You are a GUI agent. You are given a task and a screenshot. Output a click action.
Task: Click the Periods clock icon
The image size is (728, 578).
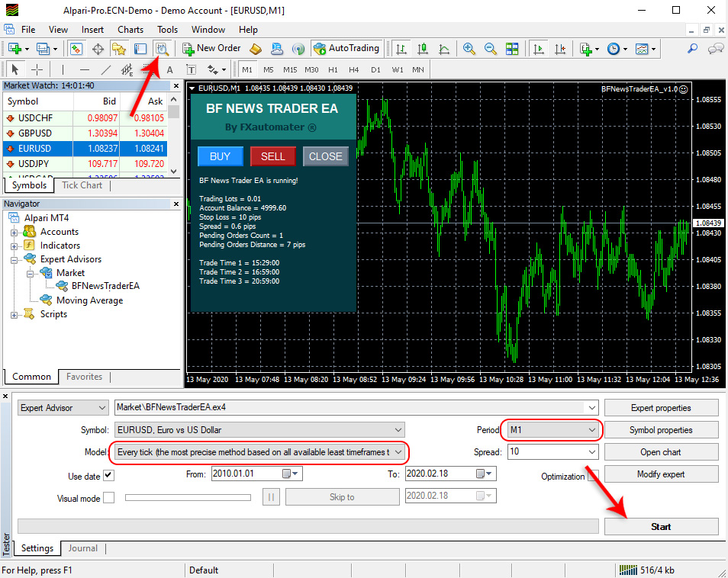(614, 49)
